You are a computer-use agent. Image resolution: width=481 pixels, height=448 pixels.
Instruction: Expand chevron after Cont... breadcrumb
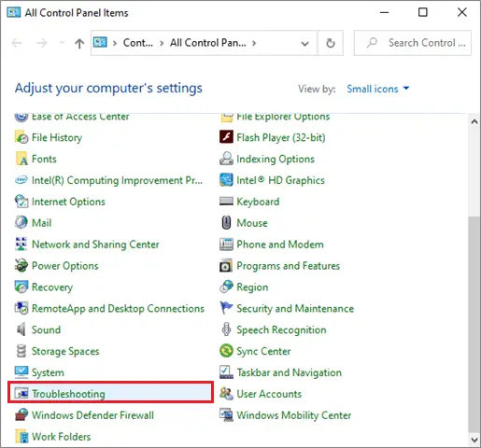click(162, 43)
